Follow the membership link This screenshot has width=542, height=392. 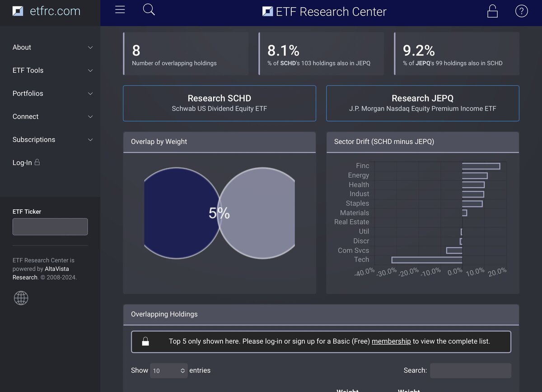tap(391, 341)
